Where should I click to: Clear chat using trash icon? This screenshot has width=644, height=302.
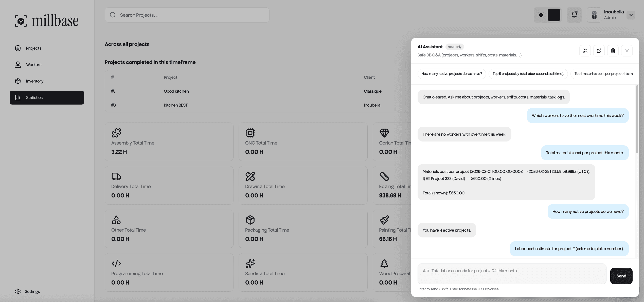tap(613, 51)
